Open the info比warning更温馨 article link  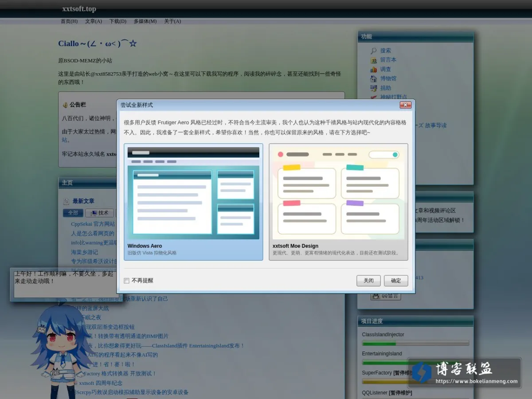pos(94,243)
